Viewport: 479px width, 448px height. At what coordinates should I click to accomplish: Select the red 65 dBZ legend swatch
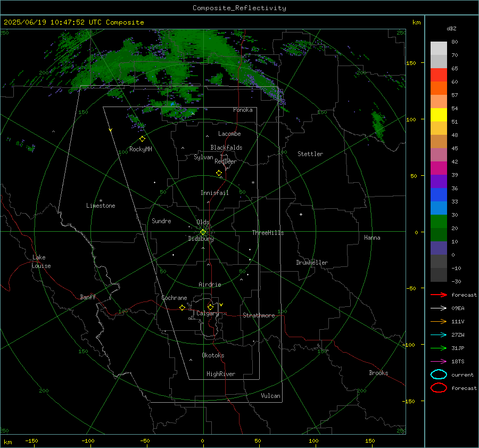439,75
